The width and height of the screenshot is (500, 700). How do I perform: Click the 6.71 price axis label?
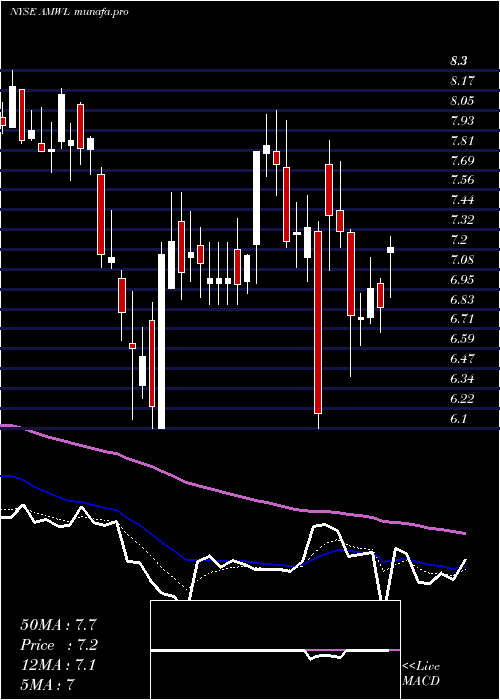coord(462,319)
